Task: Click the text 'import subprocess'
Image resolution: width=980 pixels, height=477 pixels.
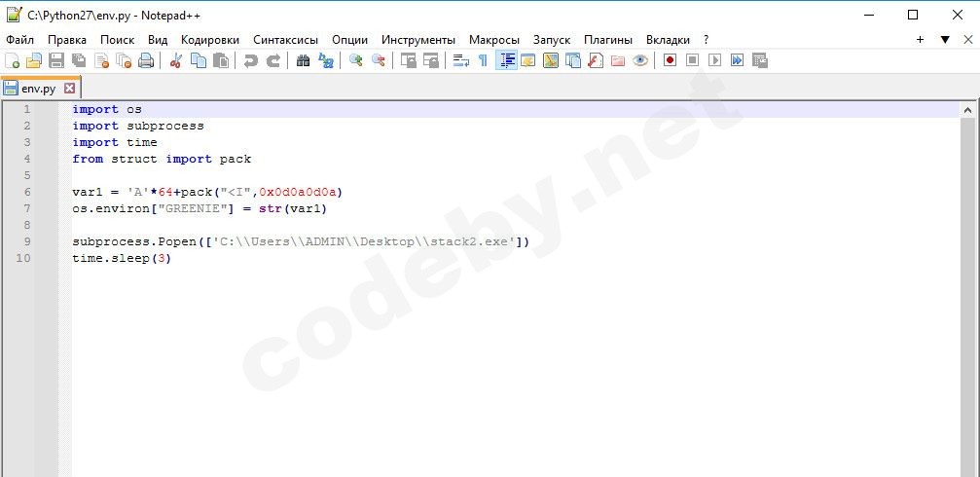Action: pos(138,126)
